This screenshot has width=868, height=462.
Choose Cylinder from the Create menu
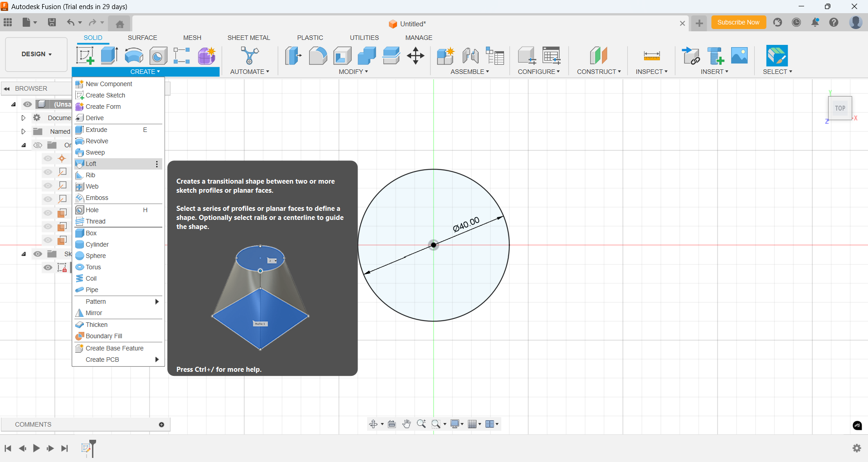pos(118,244)
